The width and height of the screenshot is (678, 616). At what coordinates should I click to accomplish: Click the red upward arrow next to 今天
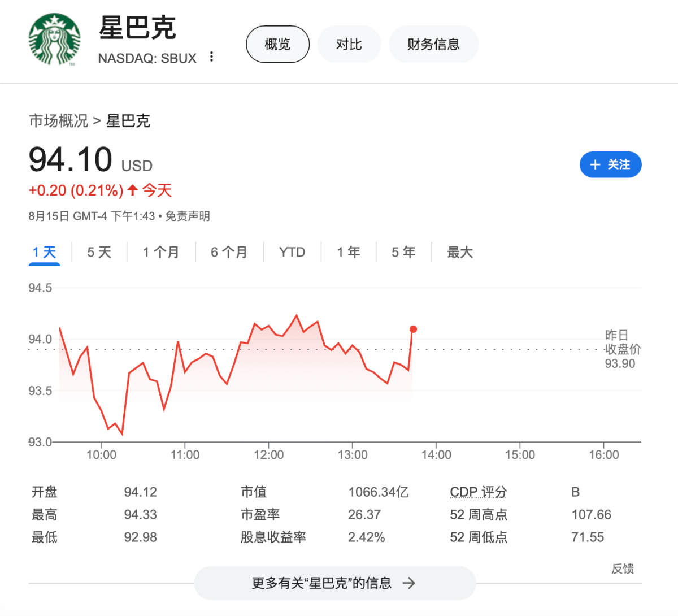coord(131,190)
